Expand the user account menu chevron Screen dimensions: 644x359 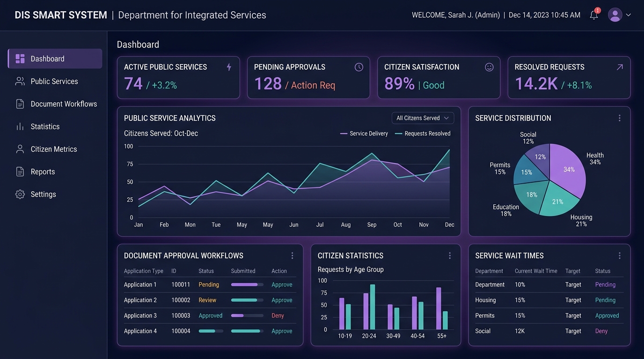(x=629, y=15)
